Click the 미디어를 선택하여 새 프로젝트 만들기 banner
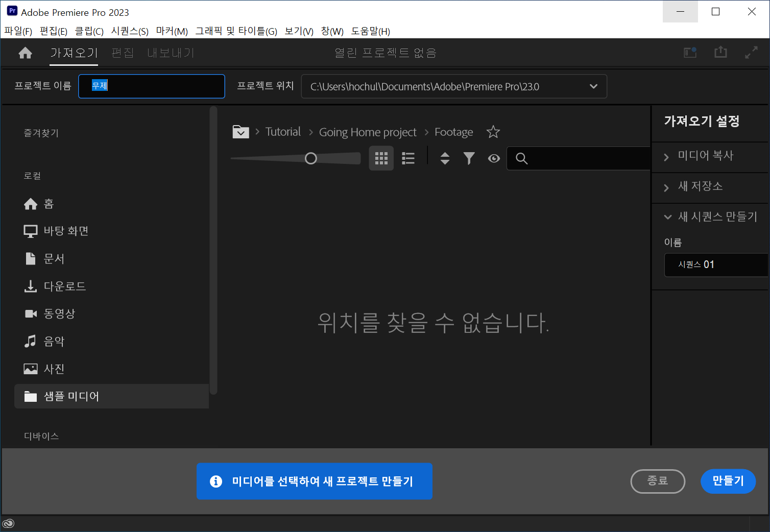The height and width of the screenshot is (532, 770). [x=315, y=481]
